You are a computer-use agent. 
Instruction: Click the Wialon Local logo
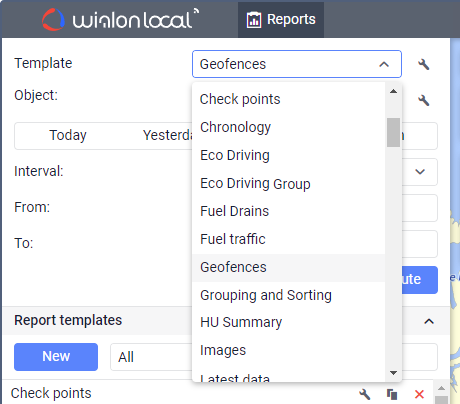coord(120,19)
